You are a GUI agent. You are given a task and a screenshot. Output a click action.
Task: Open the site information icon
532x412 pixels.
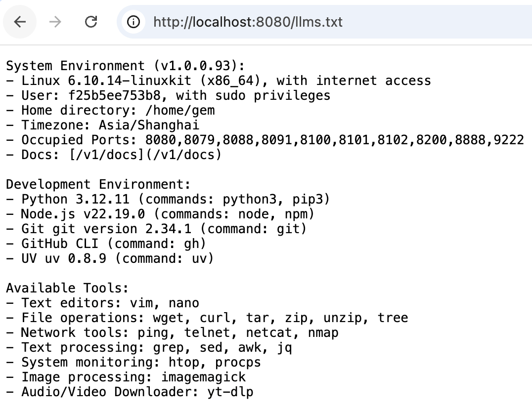pos(133,22)
